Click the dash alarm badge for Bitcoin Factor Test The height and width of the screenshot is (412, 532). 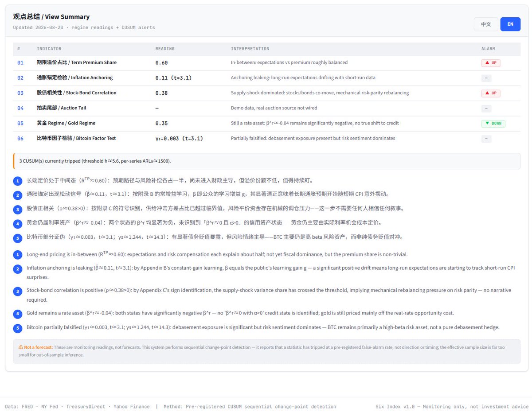click(x=486, y=139)
